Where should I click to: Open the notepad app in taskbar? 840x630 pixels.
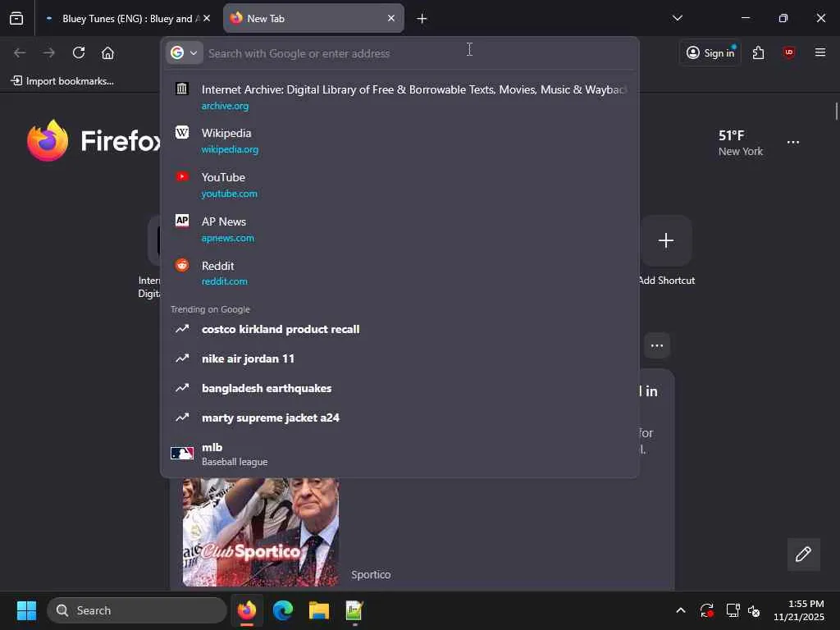coord(354,610)
